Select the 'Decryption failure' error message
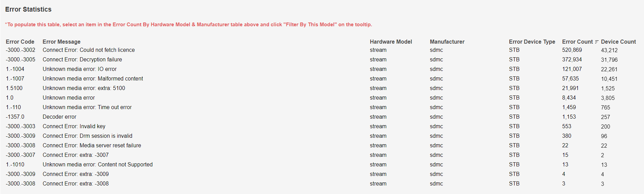Screen dimensions: 644x194 (82, 60)
